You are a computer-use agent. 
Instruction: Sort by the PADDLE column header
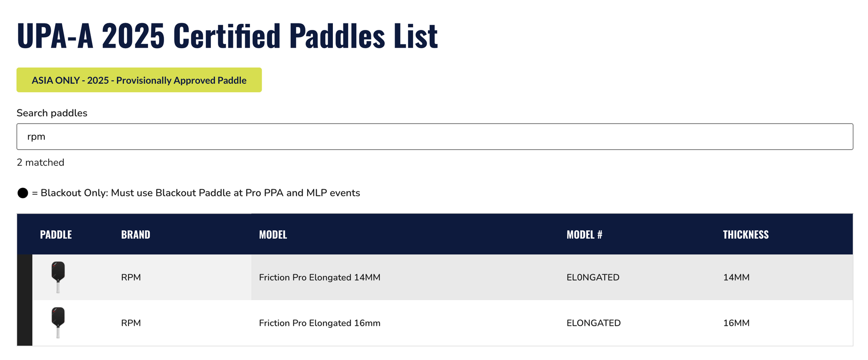pyautogui.click(x=56, y=235)
